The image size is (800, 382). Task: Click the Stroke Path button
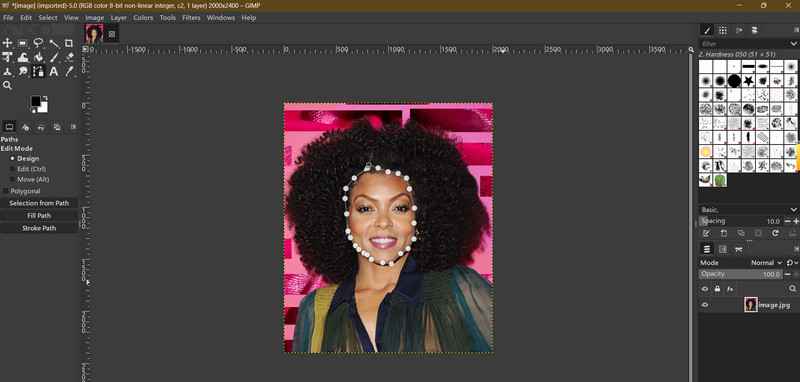[x=39, y=228]
